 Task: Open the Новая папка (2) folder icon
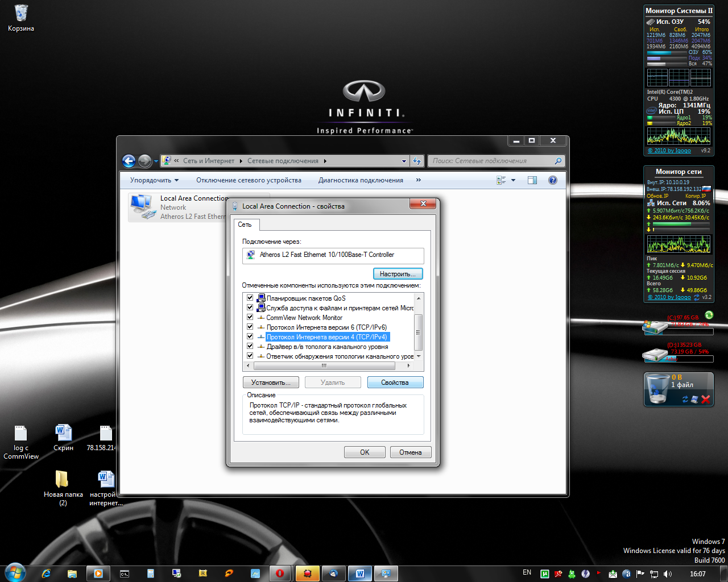[x=63, y=488]
